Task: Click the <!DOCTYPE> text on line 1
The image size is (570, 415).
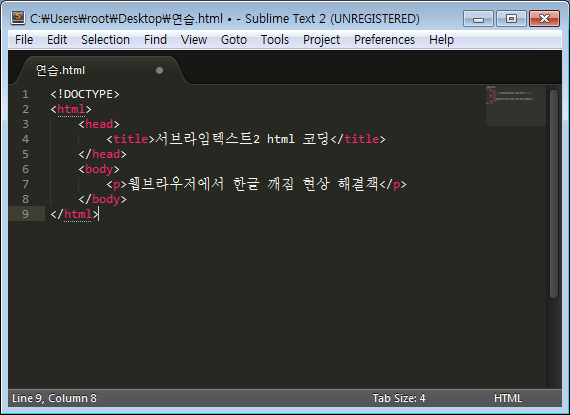Action: pyautogui.click(x=85, y=94)
